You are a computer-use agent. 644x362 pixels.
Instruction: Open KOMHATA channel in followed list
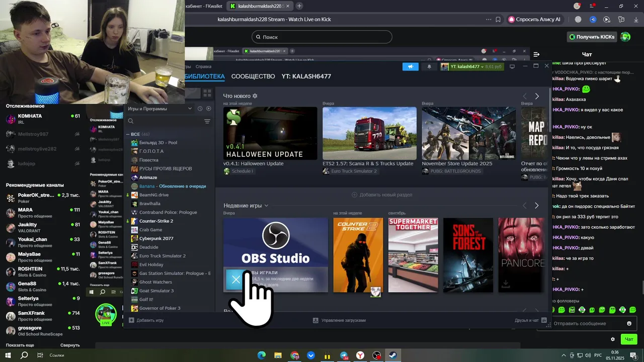pos(43,120)
